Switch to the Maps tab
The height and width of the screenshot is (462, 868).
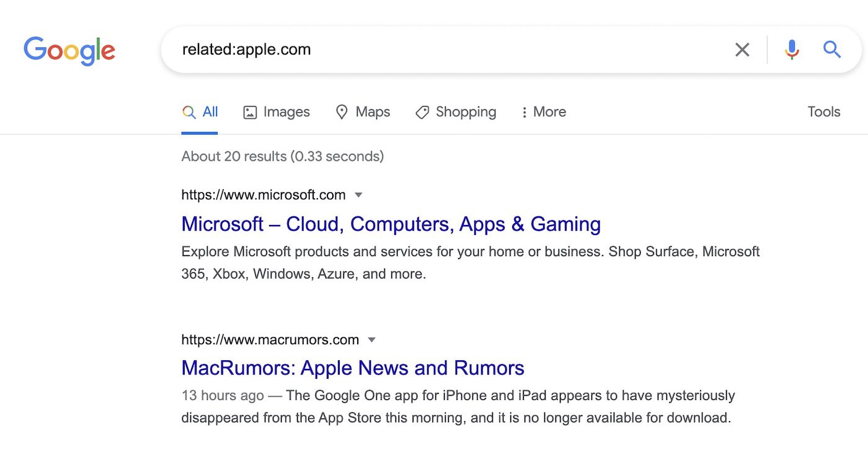click(x=363, y=112)
